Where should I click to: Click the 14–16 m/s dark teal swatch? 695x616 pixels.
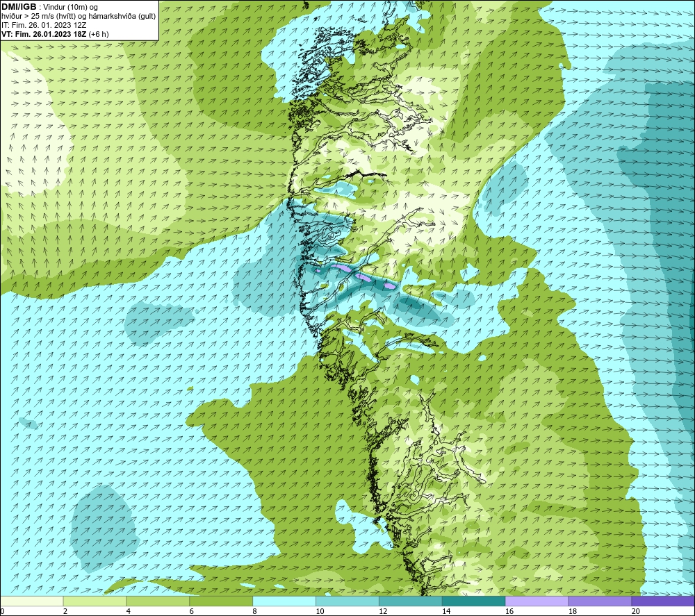[474, 601]
